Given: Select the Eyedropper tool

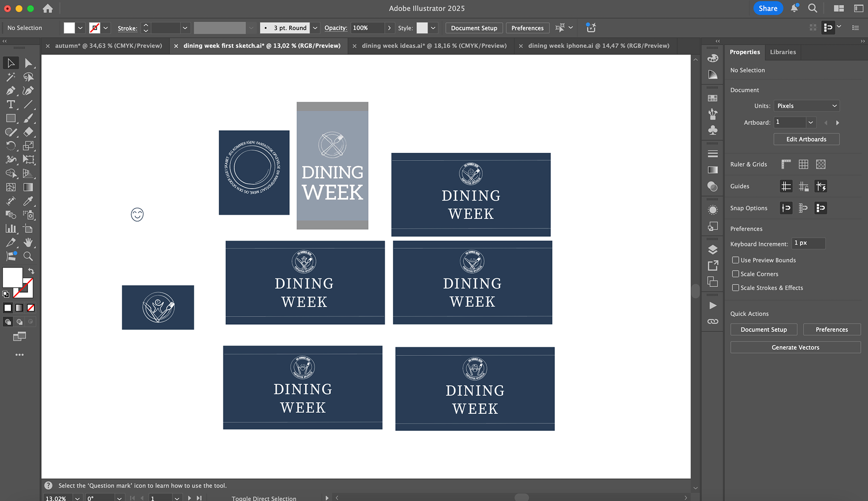Looking at the screenshot, I should pyautogui.click(x=28, y=201).
